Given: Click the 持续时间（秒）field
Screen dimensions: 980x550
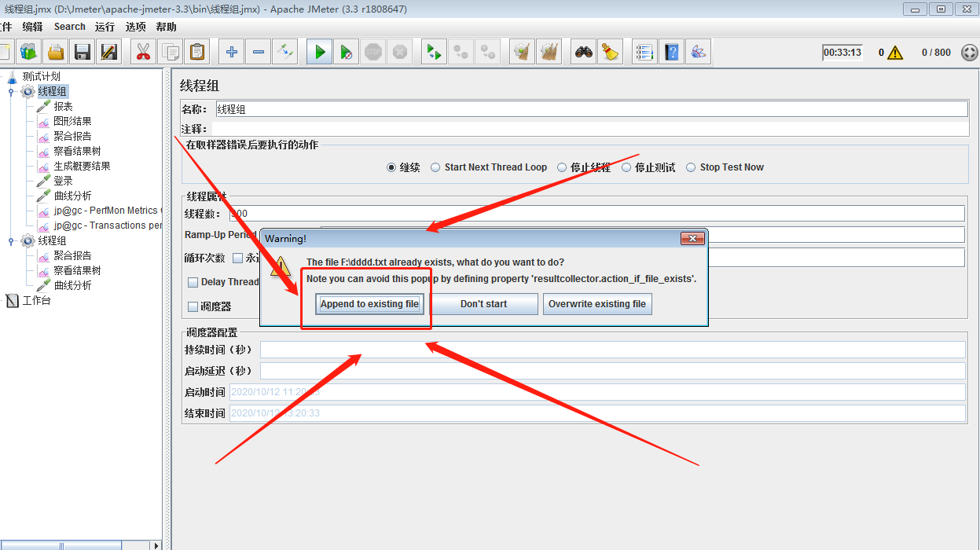Looking at the screenshot, I should (612, 350).
